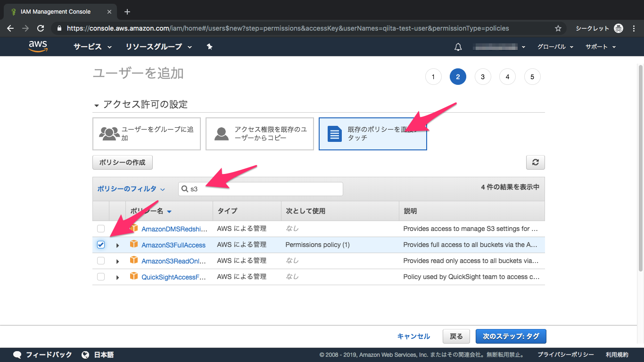
Task: Click the speech bubble feedback icon
Action: pos(17,354)
